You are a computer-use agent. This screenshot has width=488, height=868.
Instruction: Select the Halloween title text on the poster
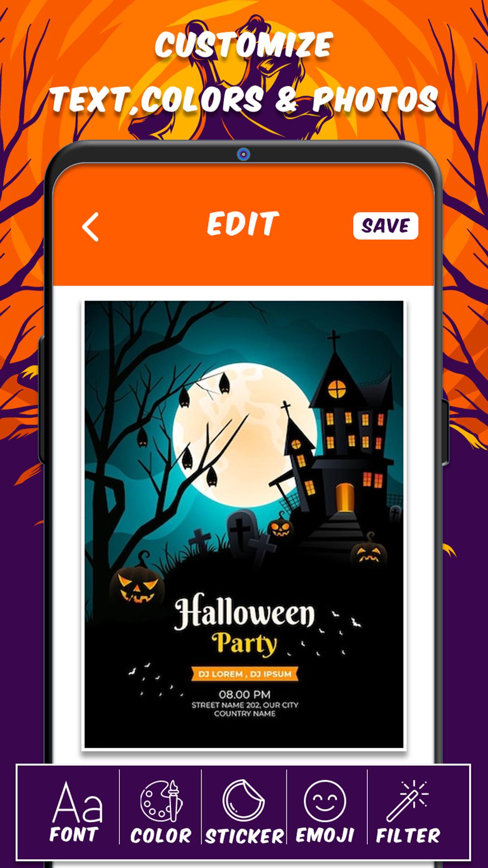coord(244,613)
